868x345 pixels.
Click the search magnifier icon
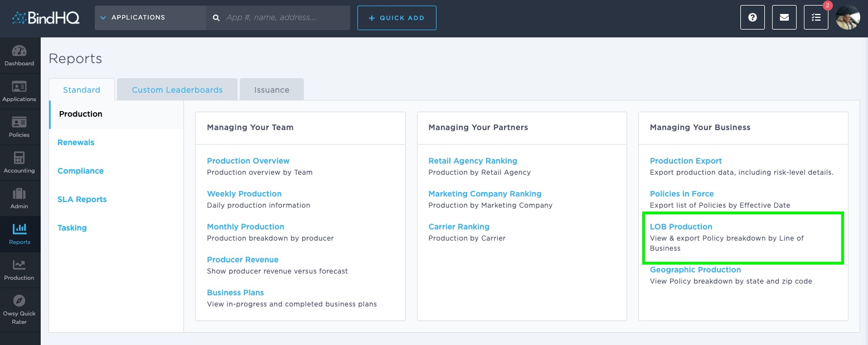click(x=216, y=18)
